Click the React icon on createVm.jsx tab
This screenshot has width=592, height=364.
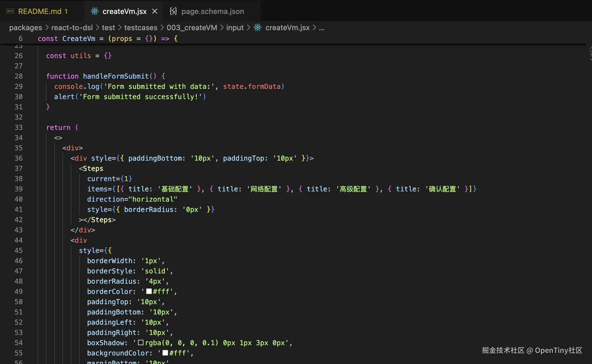[95, 11]
